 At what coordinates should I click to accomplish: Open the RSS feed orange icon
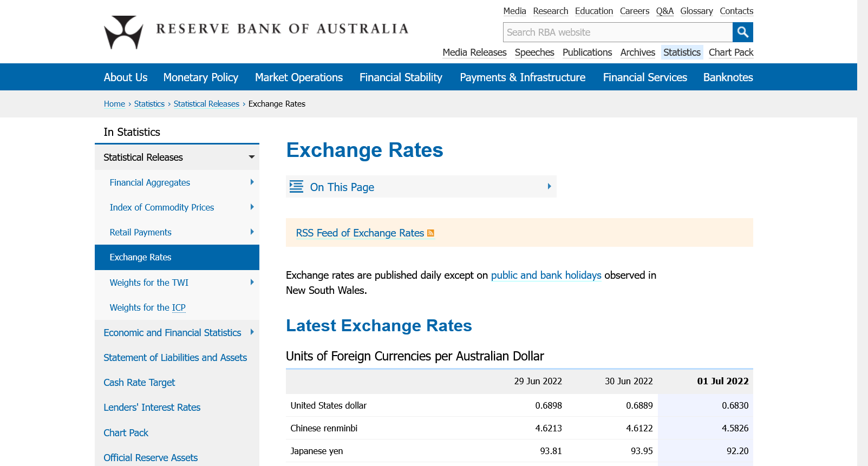point(431,233)
